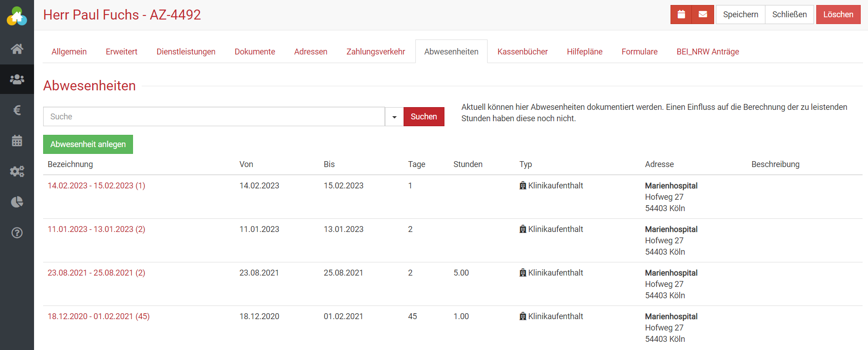Click hospital icon in 18.12.2020 row
The height and width of the screenshot is (350, 868).
click(x=523, y=316)
